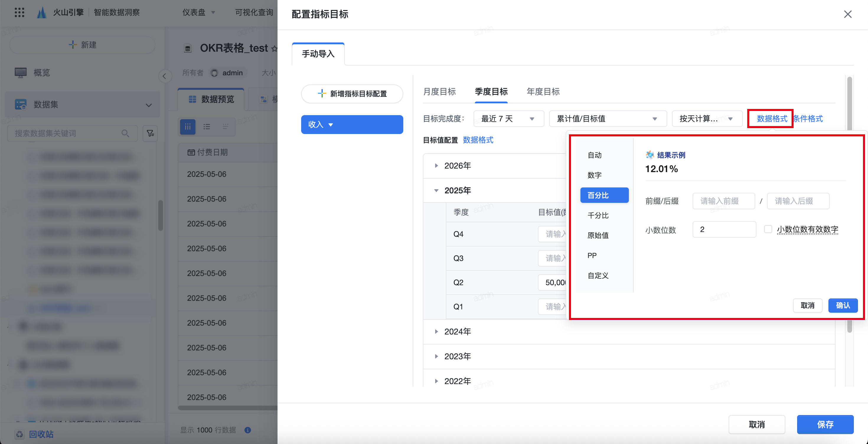Expand the 2026年 row

(x=436, y=165)
